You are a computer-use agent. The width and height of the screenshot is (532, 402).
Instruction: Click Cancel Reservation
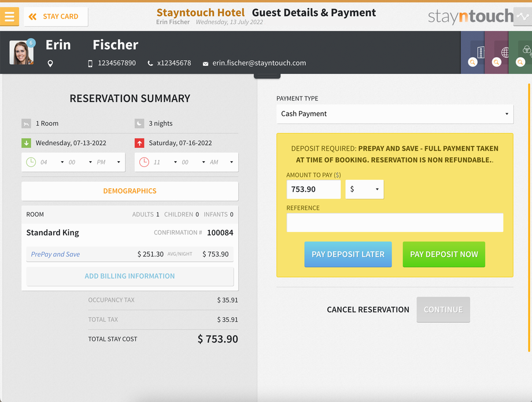pos(368,310)
